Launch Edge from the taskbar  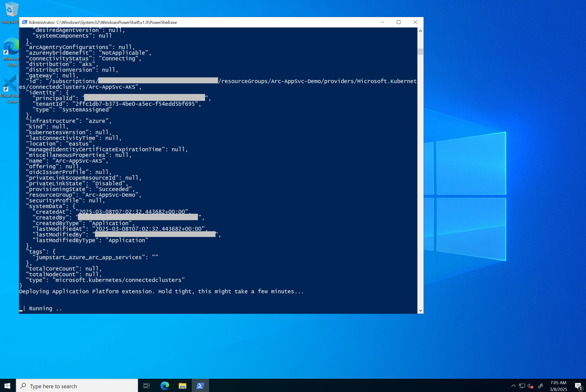(165, 386)
